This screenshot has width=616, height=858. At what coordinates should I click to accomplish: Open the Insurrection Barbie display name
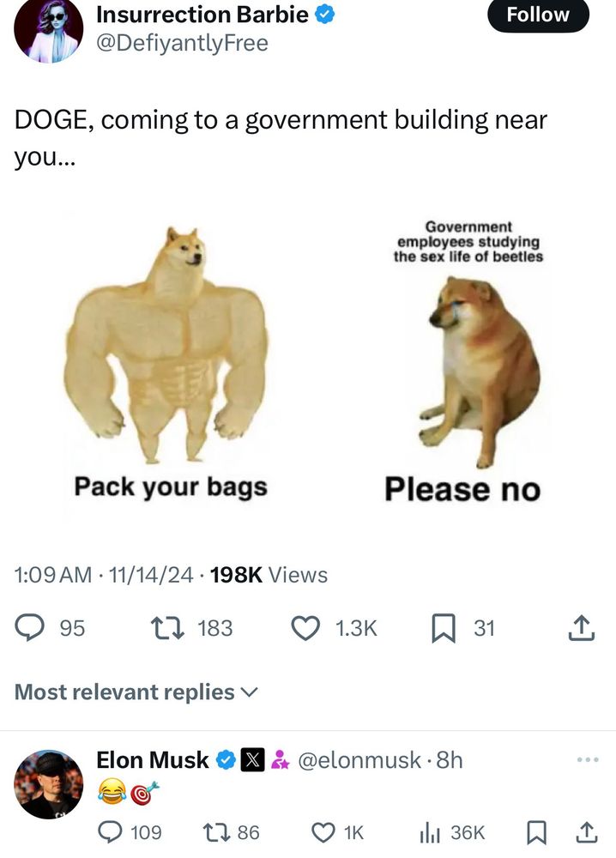click(202, 15)
